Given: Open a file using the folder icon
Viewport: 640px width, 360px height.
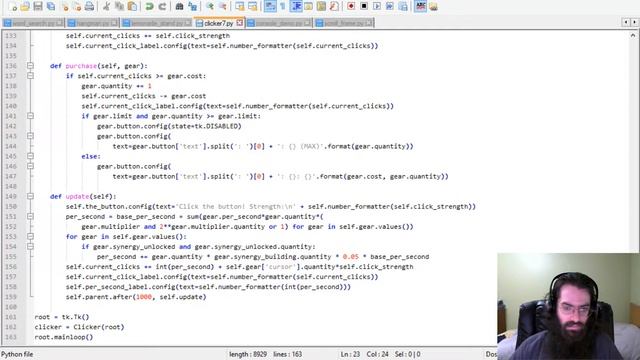Looking at the screenshot, I should [25, 7].
